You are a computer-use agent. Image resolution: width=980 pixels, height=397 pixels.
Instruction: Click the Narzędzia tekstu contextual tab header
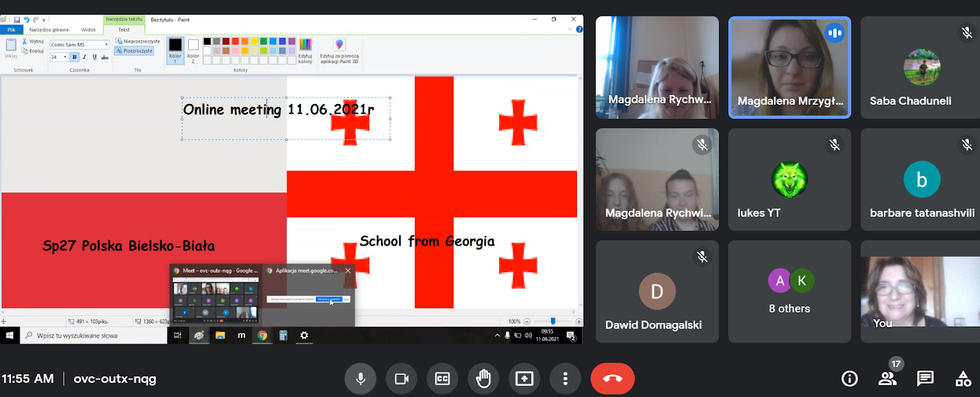pos(124,19)
